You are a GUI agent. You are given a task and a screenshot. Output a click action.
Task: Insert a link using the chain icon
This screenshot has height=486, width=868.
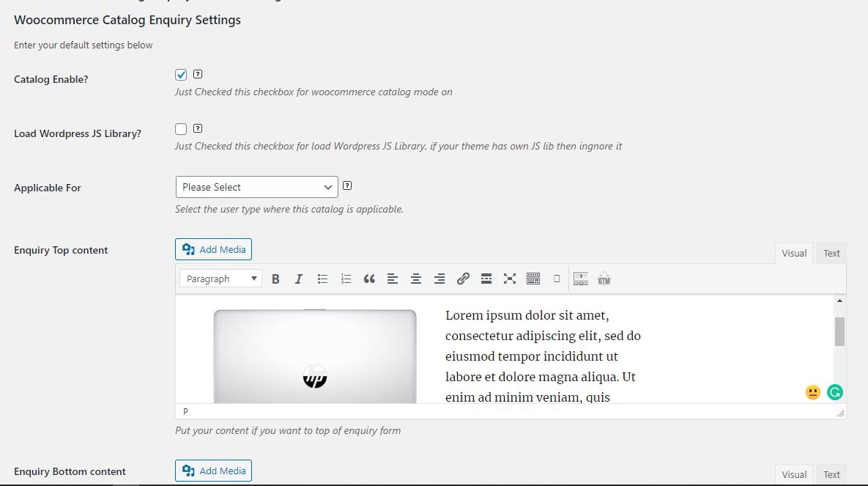(x=463, y=279)
